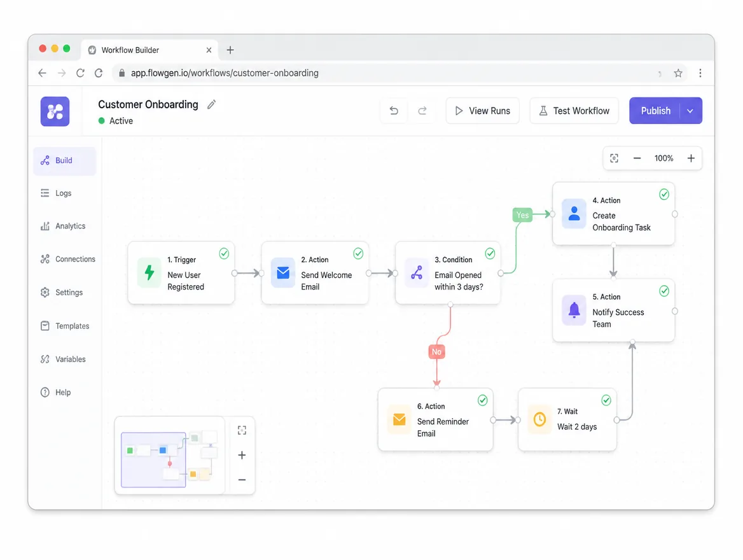Viewport: 743px width, 560px height.
Task: Click the green check on Send Reminder Email
Action: click(482, 400)
